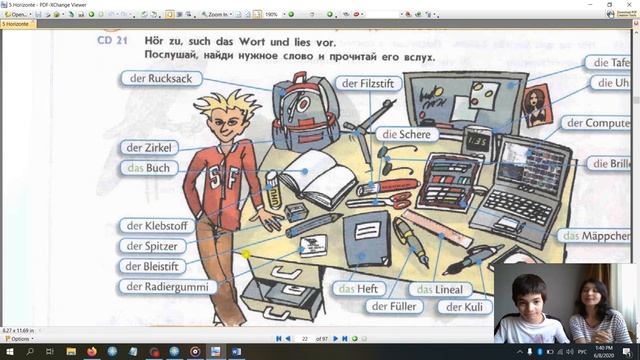Select the highlighted Hand tool icon

(169, 14)
